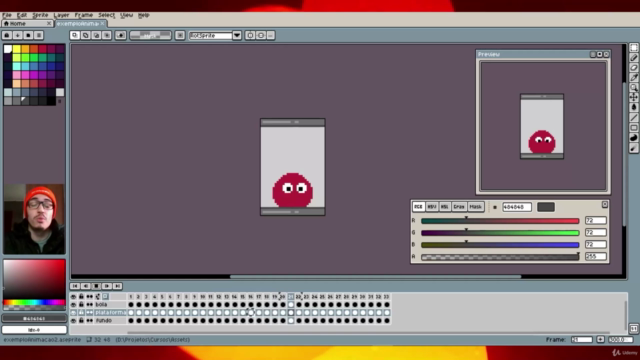Image resolution: width=640 pixels, height=360 pixels.
Task: Go to last frame button
Action: [118, 286]
